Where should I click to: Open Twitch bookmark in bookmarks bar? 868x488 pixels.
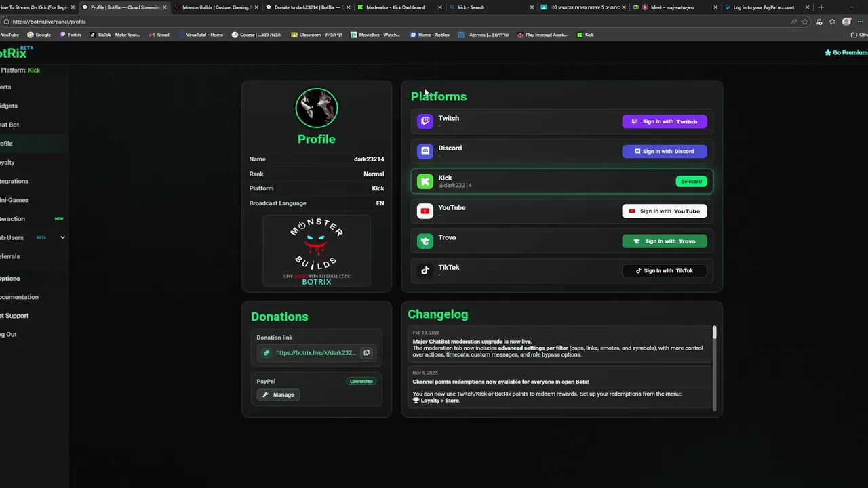pyautogui.click(x=71, y=35)
